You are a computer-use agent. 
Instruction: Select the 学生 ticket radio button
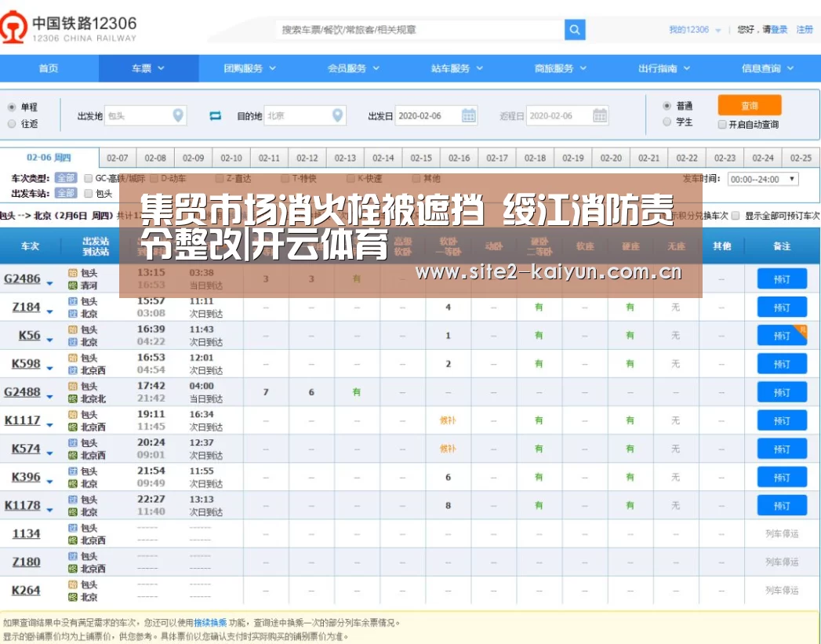tap(667, 122)
